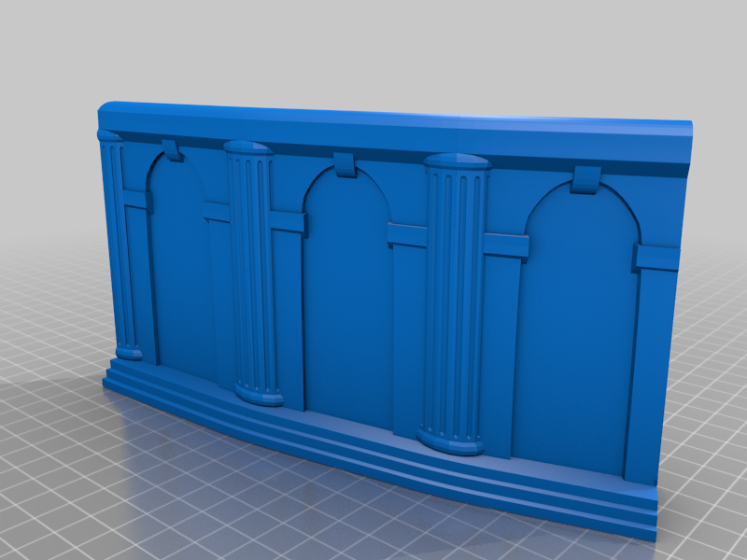
Task: Select the blue arched wall 3D model
Action: (395, 319)
